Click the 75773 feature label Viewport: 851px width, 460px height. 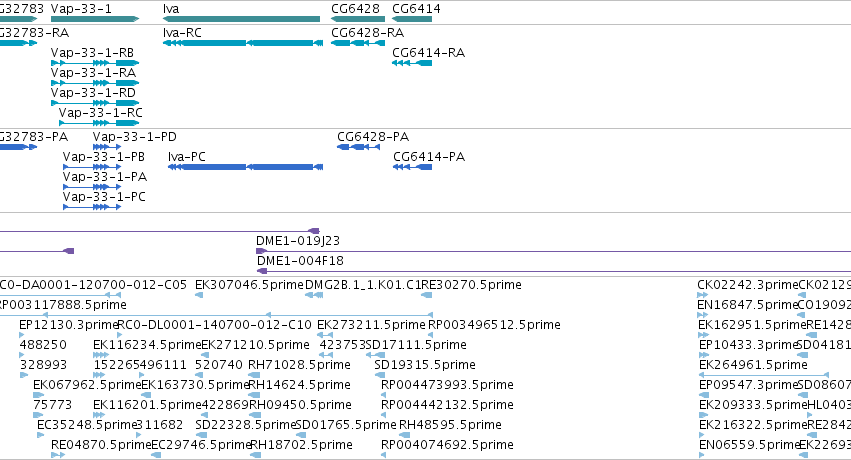coord(52,405)
